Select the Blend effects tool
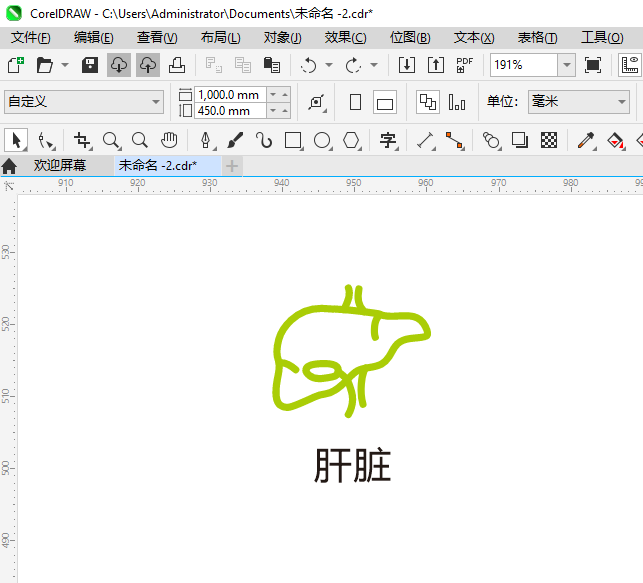This screenshot has height=583, width=643. 492,141
